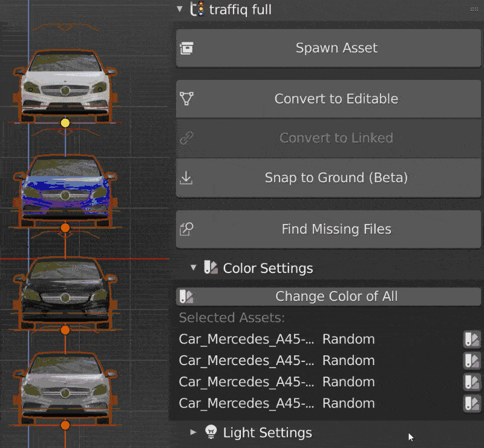Click the Spawn Asset button
484x448 pixels.
[x=329, y=48]
